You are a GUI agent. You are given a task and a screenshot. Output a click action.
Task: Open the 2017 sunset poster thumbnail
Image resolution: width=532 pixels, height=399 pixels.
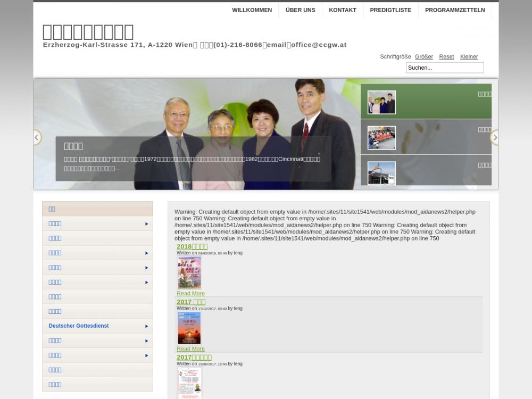189,328
